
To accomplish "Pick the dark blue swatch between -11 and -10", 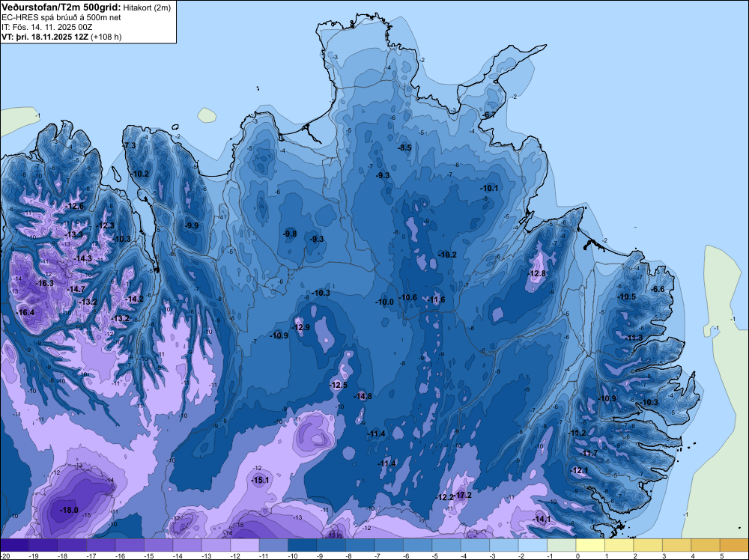I will (273, 545).
